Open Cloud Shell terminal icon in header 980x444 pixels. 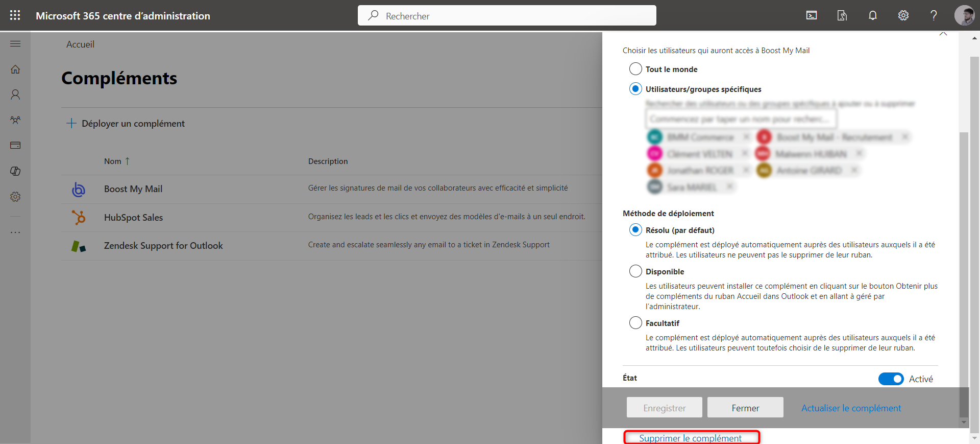pyautogui.click(x=812, y=15)
